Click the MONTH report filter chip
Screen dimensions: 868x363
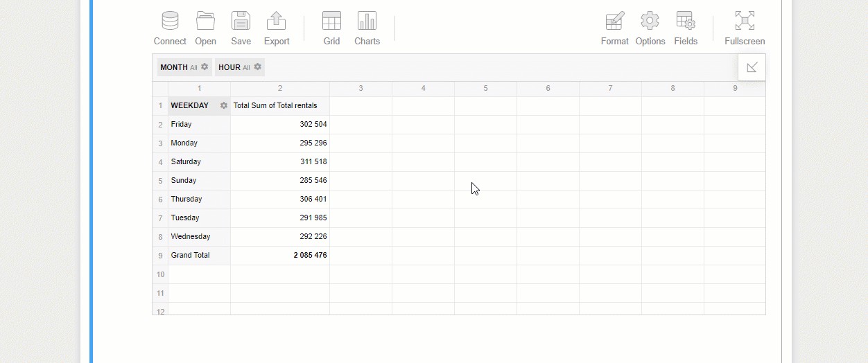pyautogui.click(x=184, y=67)
